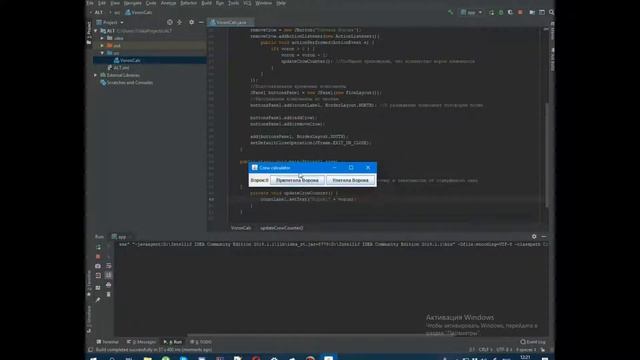This screenshot has width=640, height=360.
Task: Click VoronCalc in the navigation breadcrumb
Action: click(x=139, y=12)
